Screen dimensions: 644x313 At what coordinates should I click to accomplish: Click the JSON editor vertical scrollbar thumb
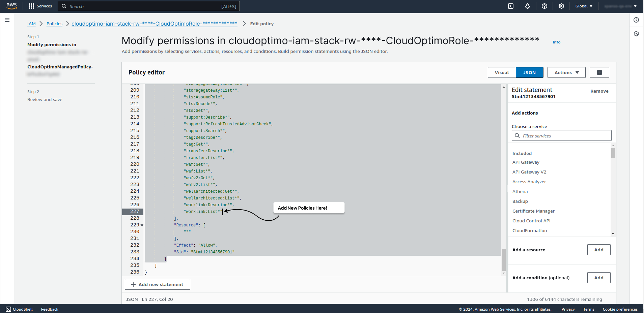(504, 260)
